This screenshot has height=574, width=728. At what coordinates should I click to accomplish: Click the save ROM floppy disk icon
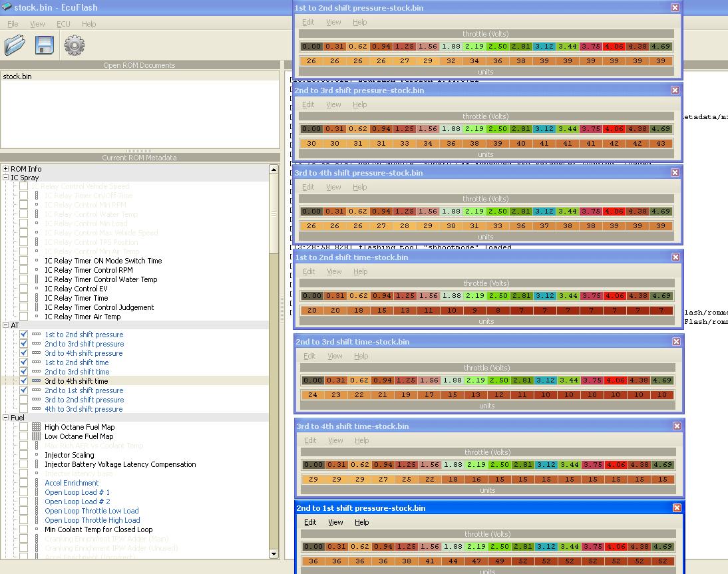(45, 45)
